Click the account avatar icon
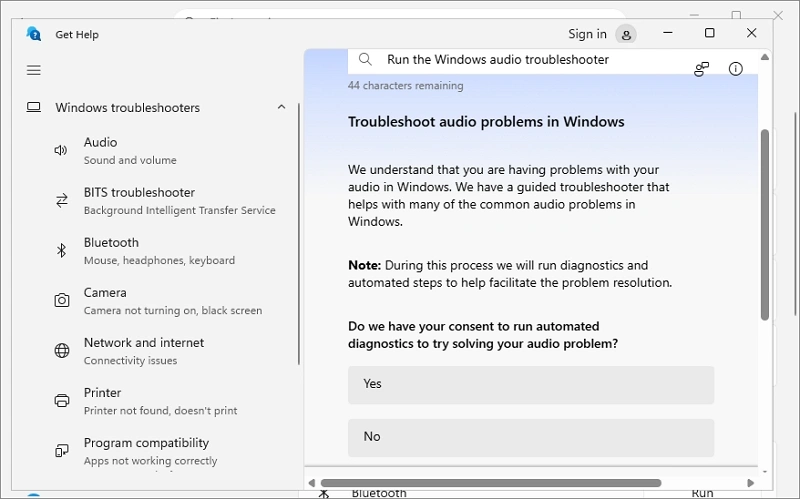This screenshot has height=499, width=800. point(626,35)
